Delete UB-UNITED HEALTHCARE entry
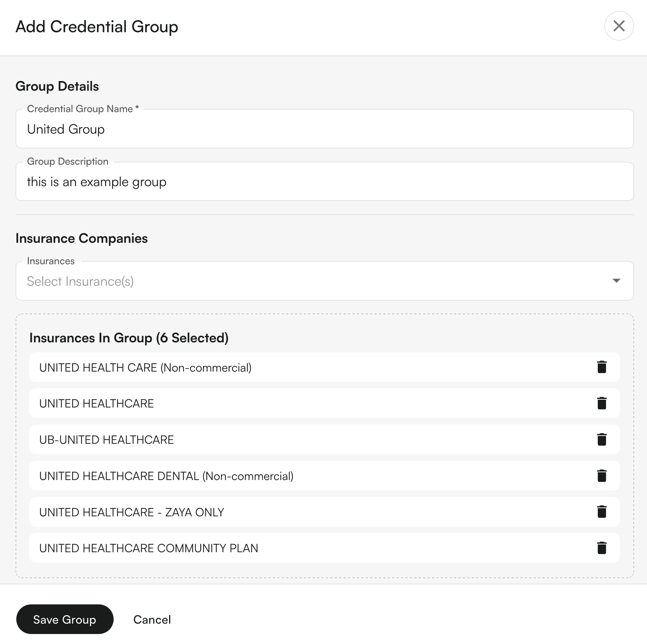The image size is (647, 644). pyautogui.click(x=602, y=439)
